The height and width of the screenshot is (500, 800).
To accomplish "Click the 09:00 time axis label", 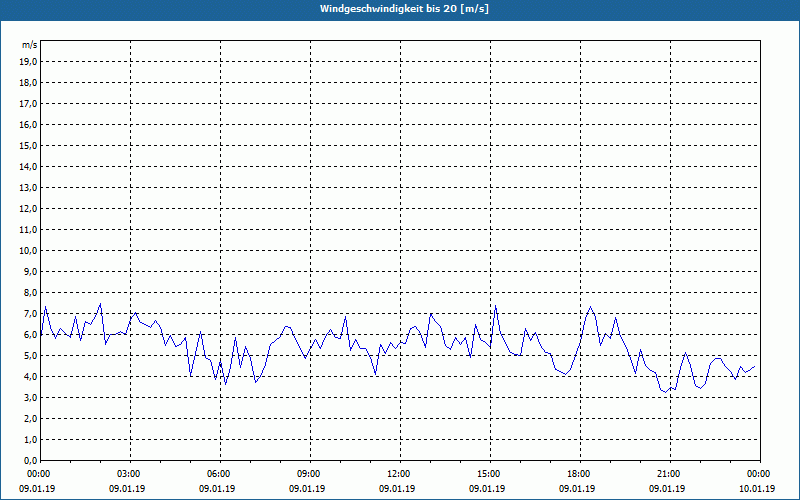I will coord(310,474).
